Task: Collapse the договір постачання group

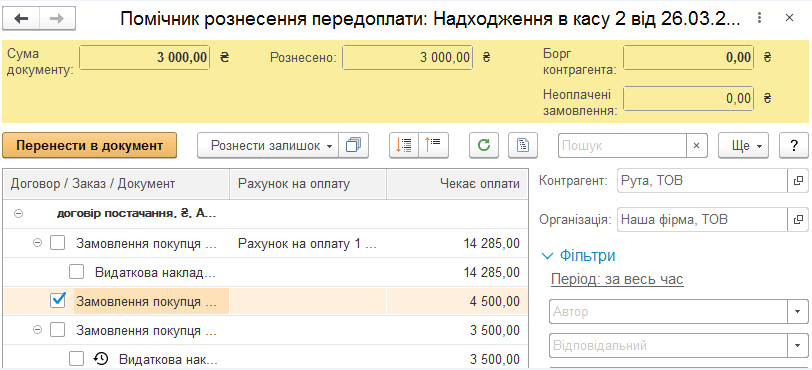Action: 18,214
